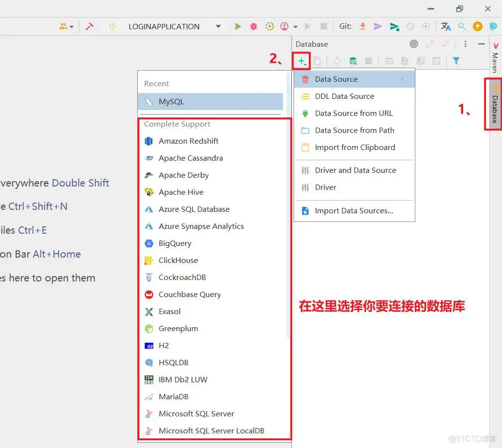Click the hammer Build project icon
Image resolution: width=502 pixels, height=448 pixels.
(89, 26)
